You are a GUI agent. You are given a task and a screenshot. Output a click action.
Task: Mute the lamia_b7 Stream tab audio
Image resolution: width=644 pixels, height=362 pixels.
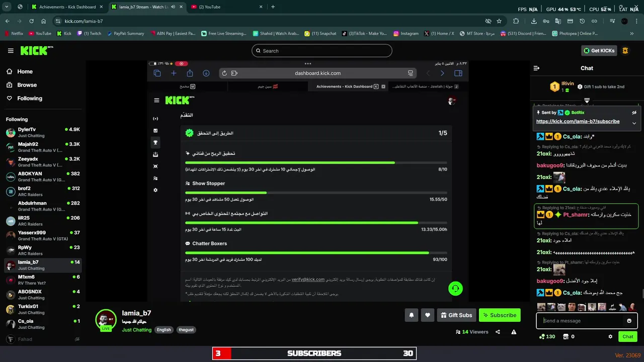tap(173, 7)
